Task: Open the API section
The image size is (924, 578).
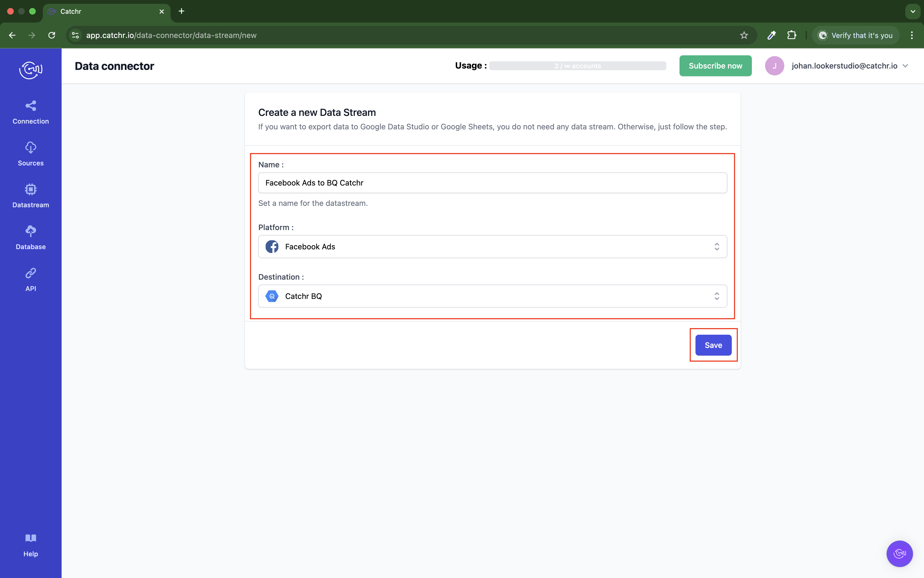Action: 31,279
